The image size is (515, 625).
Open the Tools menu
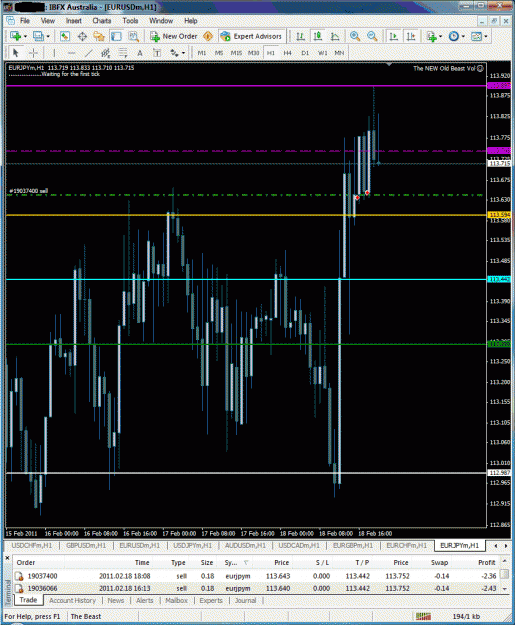point(130,21)
